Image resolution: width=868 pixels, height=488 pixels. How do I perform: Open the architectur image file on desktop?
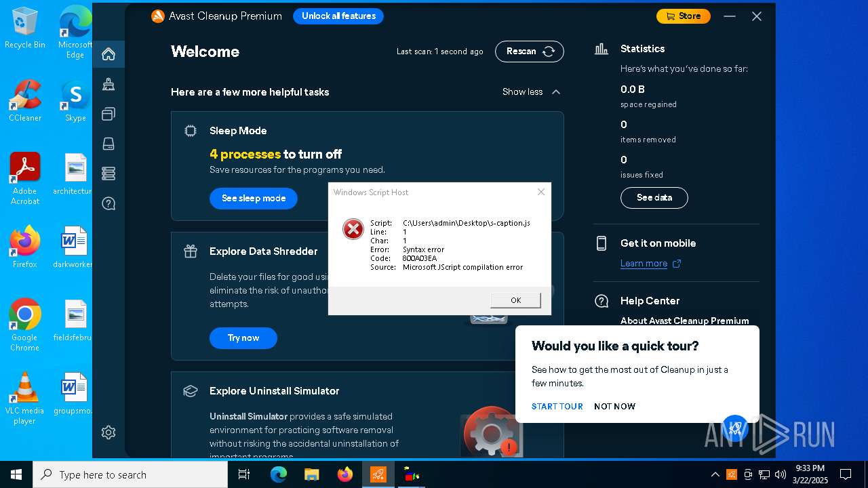pos(75,174)
